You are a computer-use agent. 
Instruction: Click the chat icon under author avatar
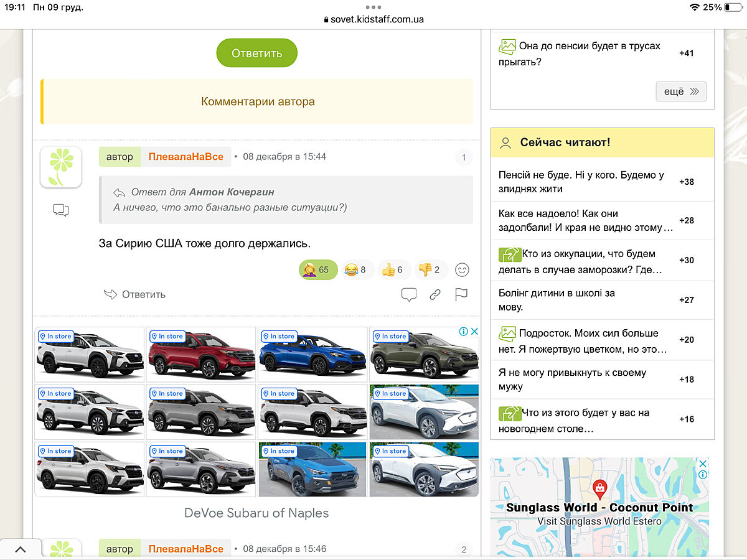[x=61, y=210]
